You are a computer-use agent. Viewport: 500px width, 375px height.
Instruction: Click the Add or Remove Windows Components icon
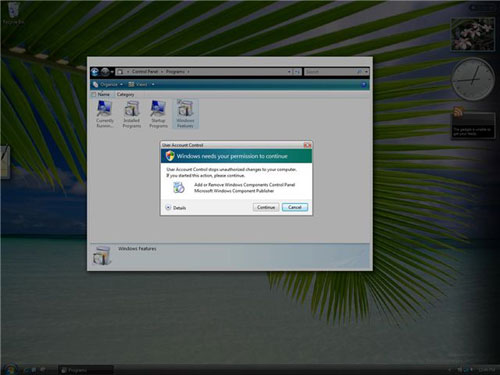coord(179,188)
